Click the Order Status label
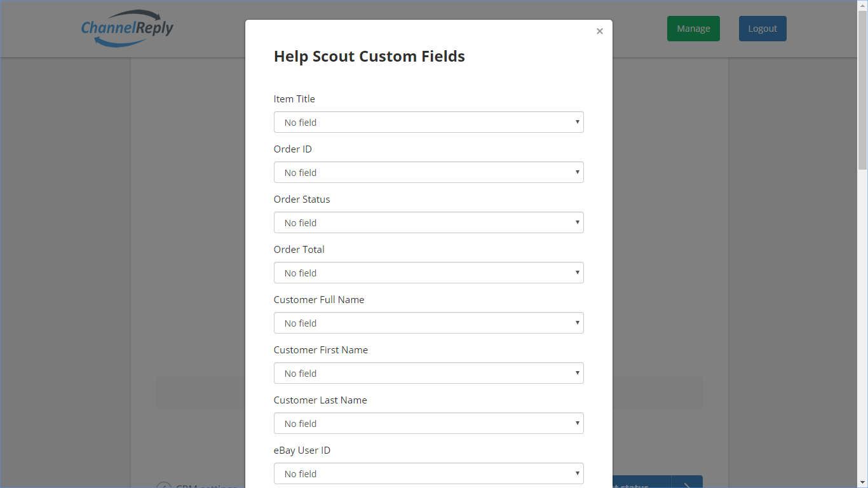This screenshot has height=488, width=868. (302, 200)
